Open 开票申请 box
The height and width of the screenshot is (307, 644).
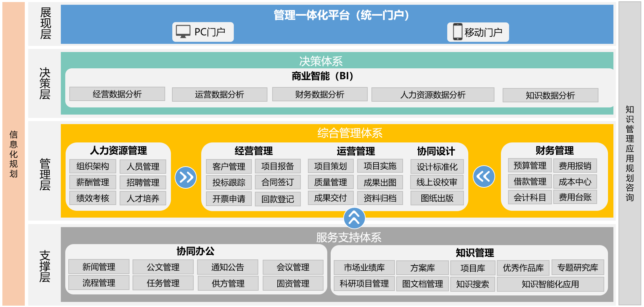click(229, 199)
